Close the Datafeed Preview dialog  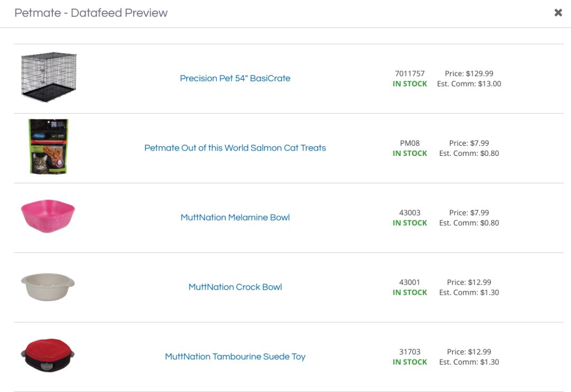(x=558, y=13)
